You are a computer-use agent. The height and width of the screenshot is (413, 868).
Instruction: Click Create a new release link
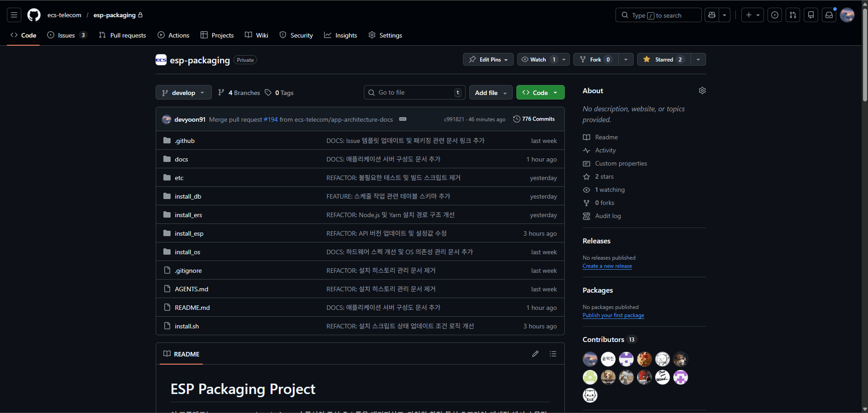pos(607,266)
